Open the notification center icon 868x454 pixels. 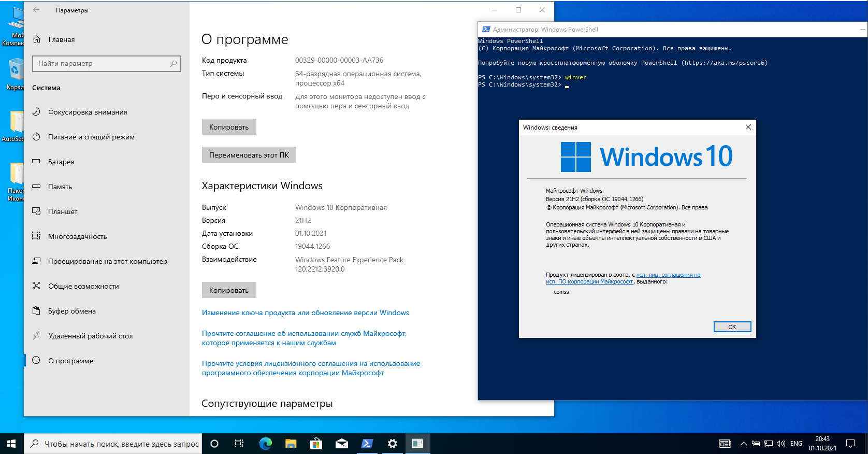[x=850, y=444]
